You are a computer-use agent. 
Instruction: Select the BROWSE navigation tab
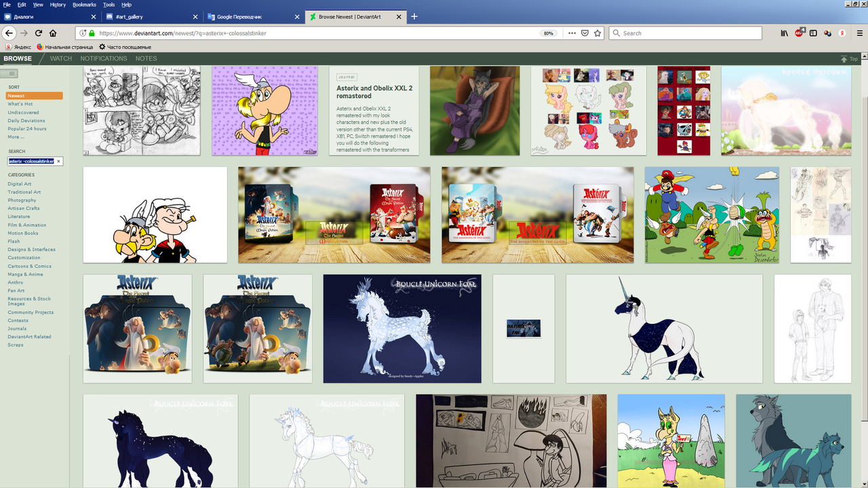click(18, 58)
